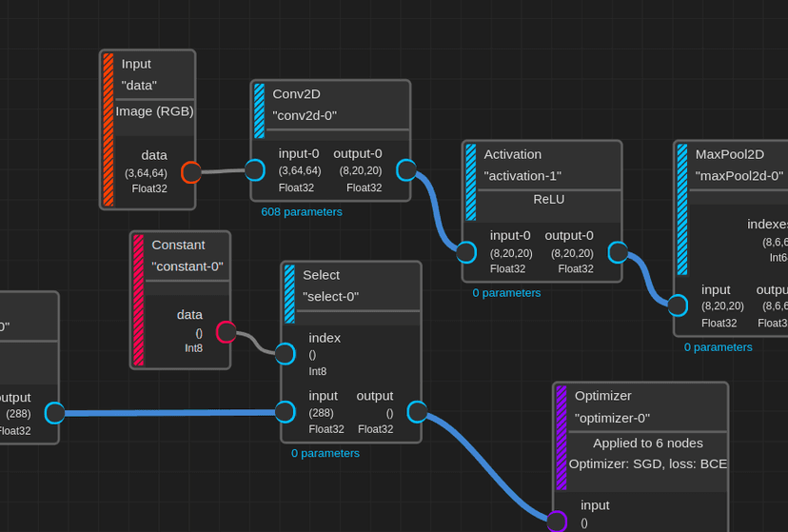Click the Input node title
This screenshot has height=532, width=788.
[136, 64]
